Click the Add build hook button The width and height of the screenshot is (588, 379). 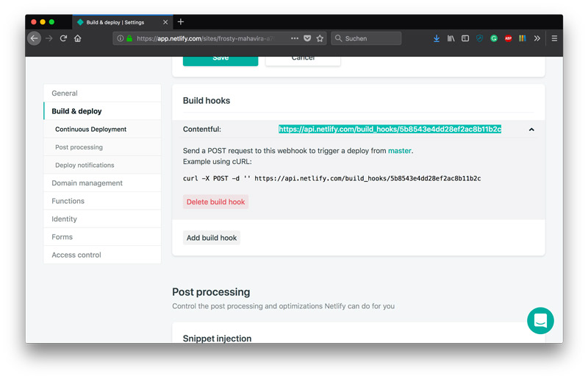tap(212, 238)
